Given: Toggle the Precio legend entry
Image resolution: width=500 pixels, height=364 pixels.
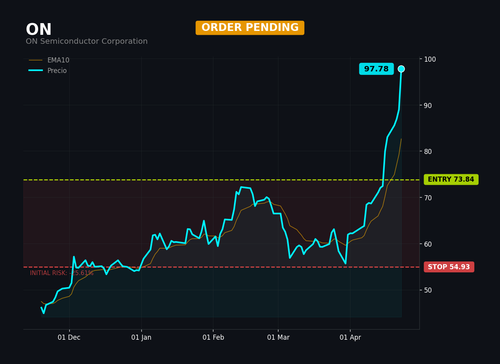Looking at the screenshot, I should tap(48, 71).
